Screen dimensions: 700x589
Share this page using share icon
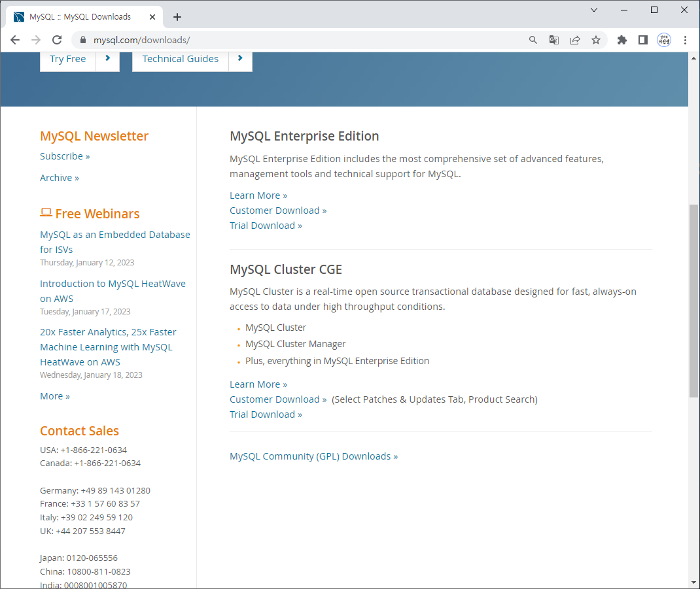[575, 40]
